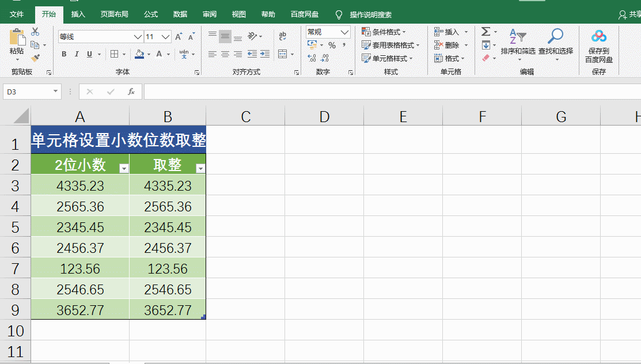Click the AutoSum sigma icon
Viewport: 641px width, 364px height.
click(486, 32)
